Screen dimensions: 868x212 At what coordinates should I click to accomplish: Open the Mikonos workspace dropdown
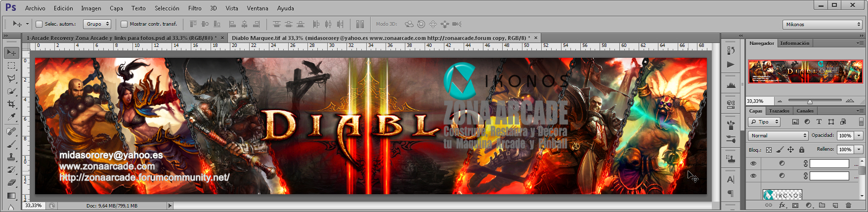click(823, 24)
